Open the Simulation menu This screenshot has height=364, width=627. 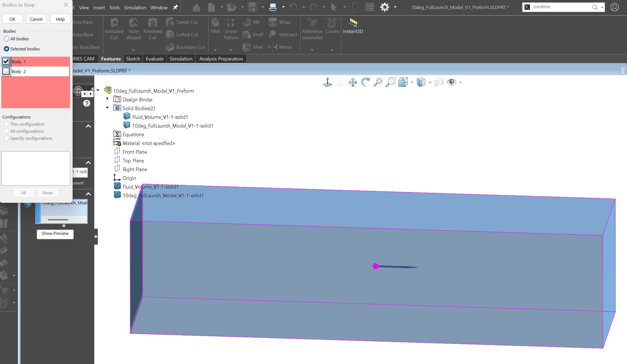tap(135, 8)
